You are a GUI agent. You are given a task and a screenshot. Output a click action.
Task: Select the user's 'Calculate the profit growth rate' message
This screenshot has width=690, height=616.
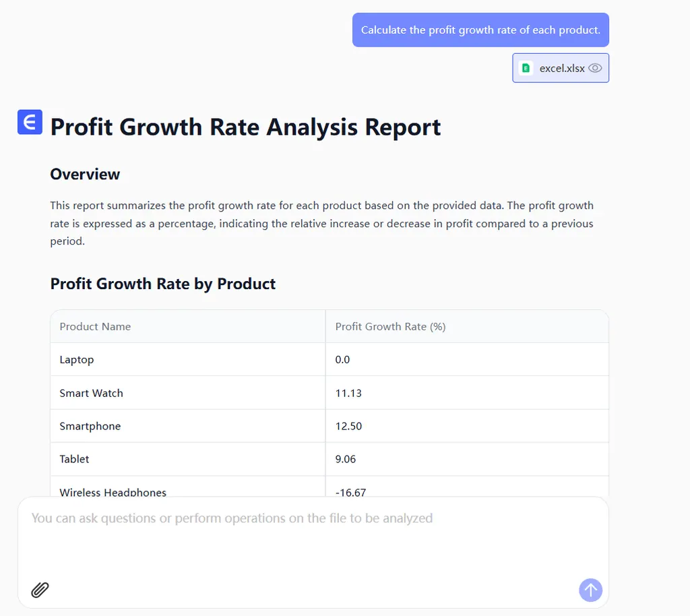click(x=480, y=30)
